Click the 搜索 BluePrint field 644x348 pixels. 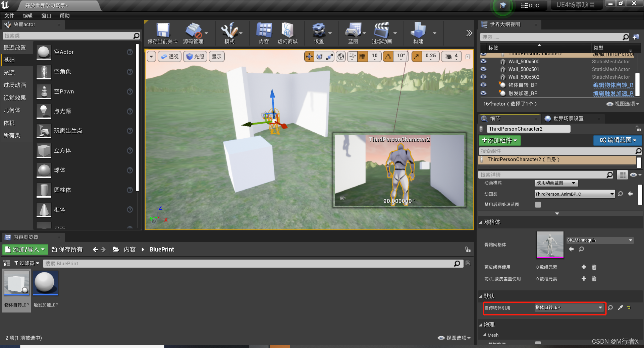coord(253,264)
